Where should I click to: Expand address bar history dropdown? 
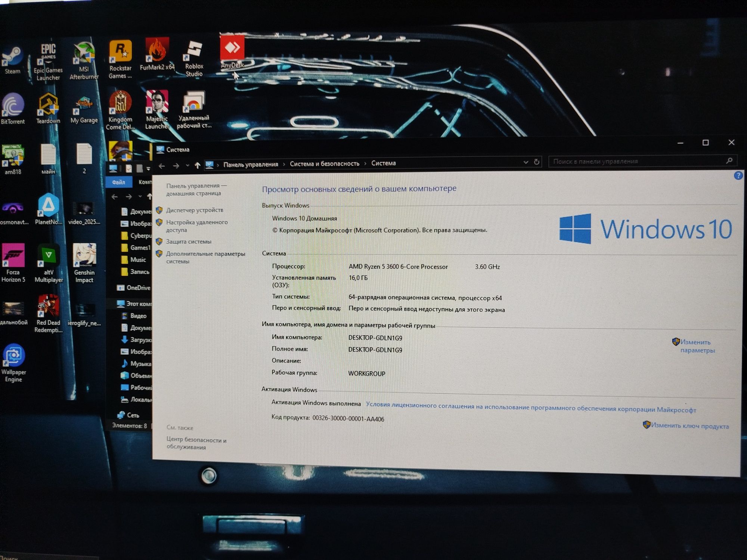click(x=526, y=162)
